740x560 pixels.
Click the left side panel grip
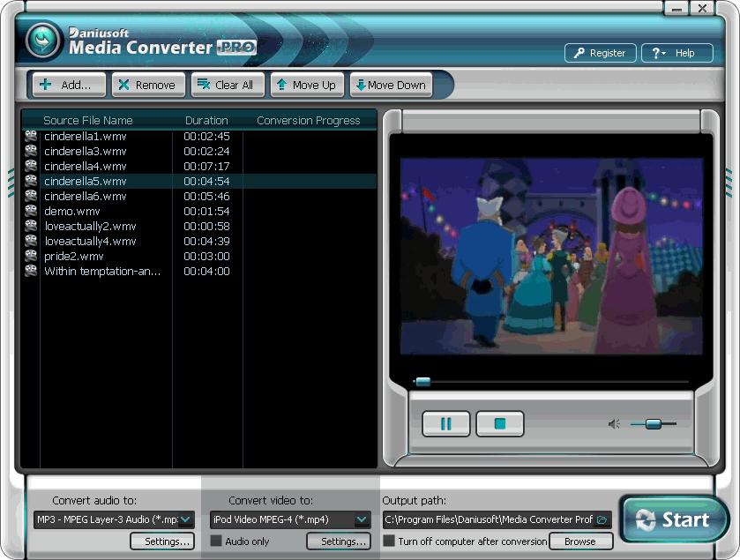tap(11, 184)
